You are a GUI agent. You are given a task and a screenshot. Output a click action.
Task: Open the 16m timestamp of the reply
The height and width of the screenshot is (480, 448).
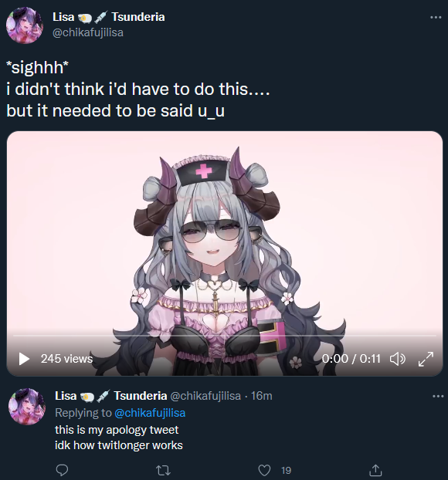261,396
